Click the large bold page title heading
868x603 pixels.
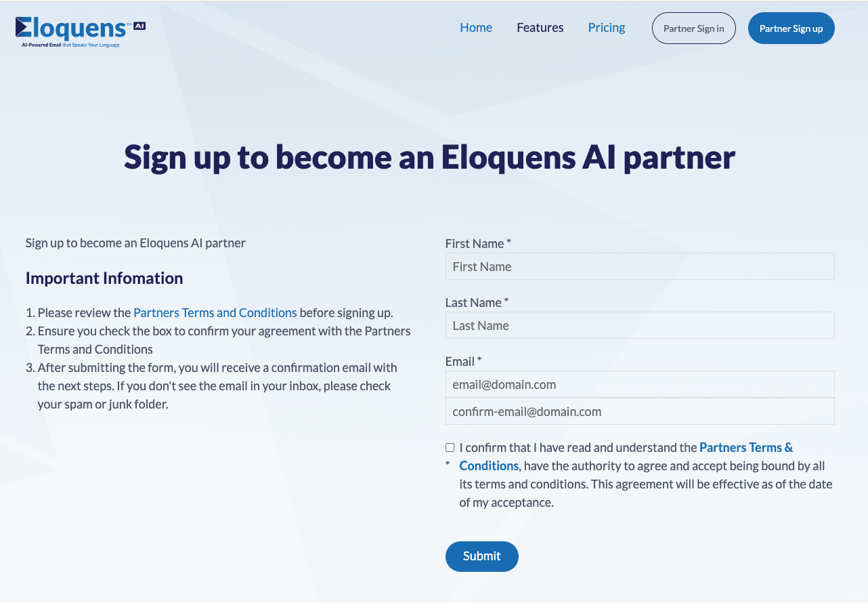click(x=429, y=157)
